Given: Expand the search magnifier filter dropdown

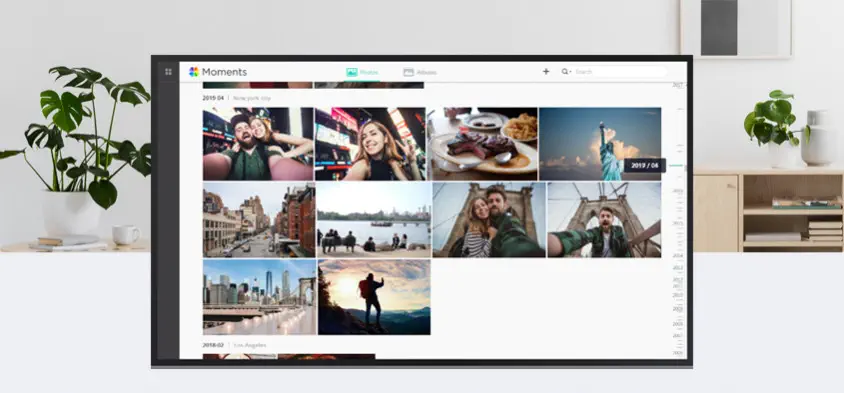Looking at the screenshot, I should (x=566, y=72).
